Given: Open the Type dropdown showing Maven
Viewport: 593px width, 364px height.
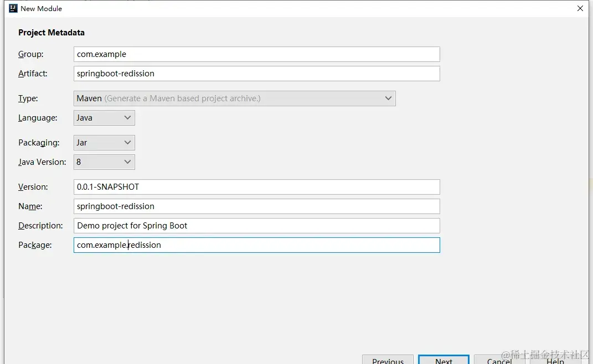Looking at the screenshot, I should (x=234, y=98).
